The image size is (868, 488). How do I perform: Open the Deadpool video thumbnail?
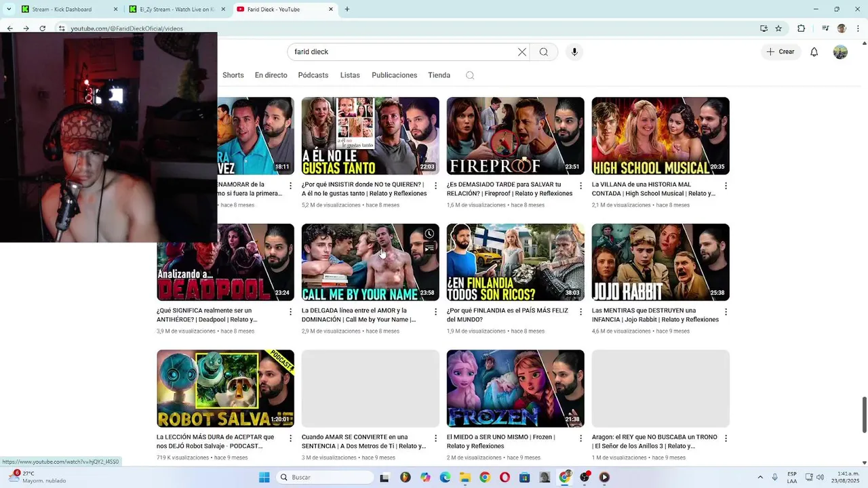225,262
